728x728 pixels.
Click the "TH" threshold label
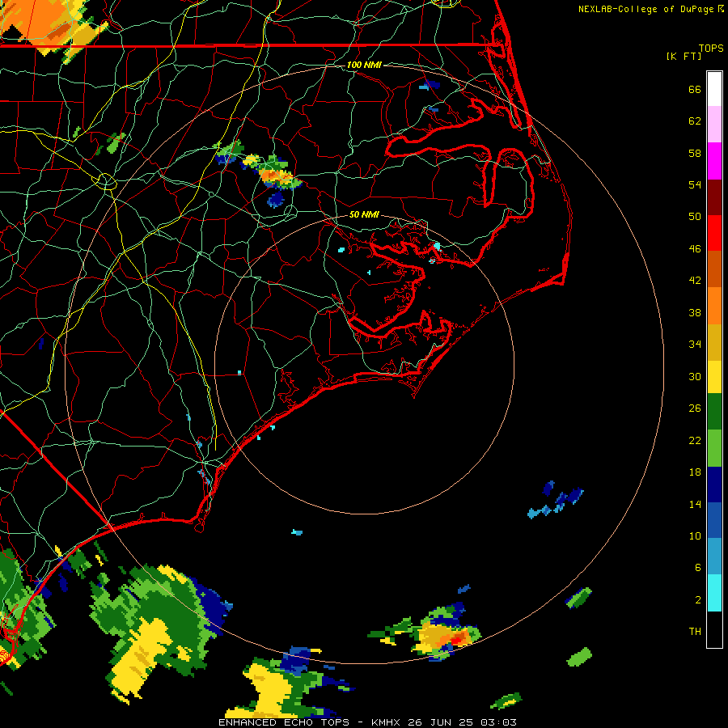[695, 632]
